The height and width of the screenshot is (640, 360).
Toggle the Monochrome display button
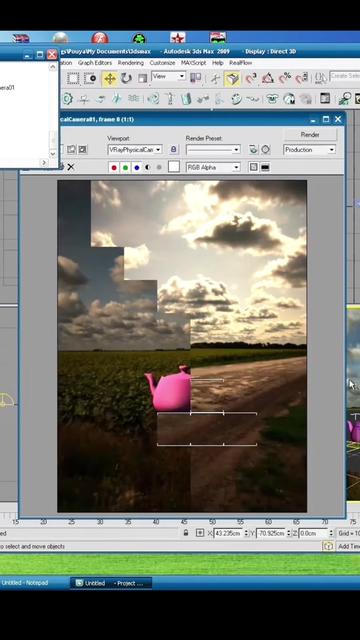click(159, 167)
